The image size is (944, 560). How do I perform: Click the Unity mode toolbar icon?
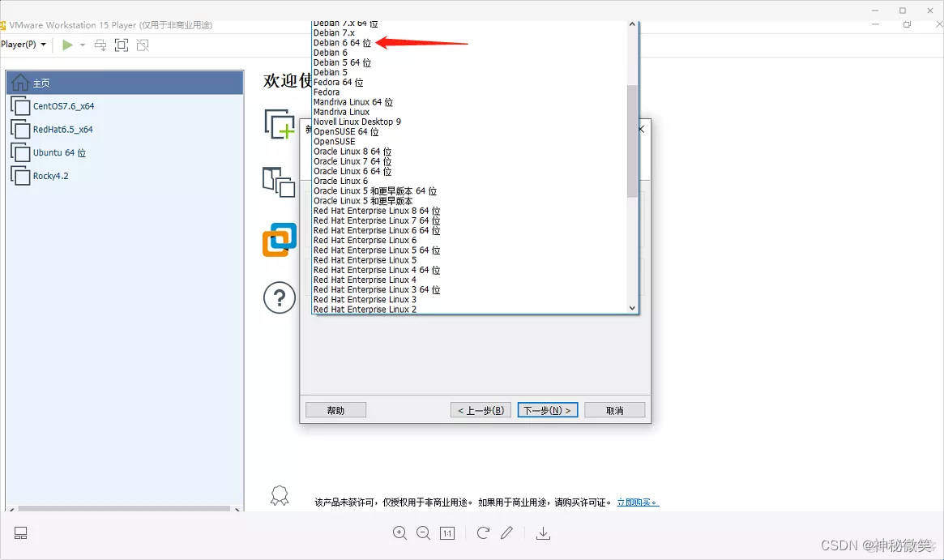(143, 45)
